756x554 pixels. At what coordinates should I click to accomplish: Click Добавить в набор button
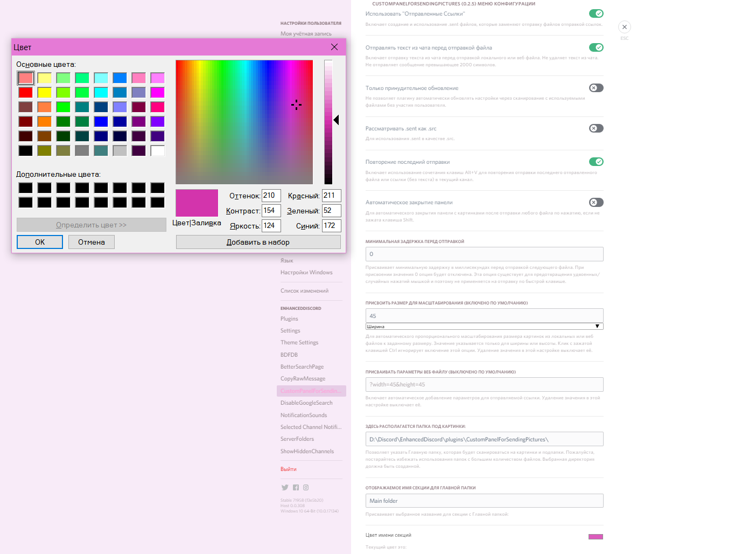258,242
